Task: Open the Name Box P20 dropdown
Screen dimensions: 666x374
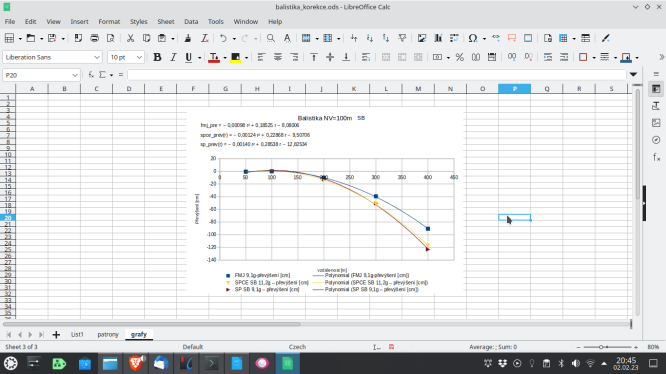Action: [x=75, y=75]
